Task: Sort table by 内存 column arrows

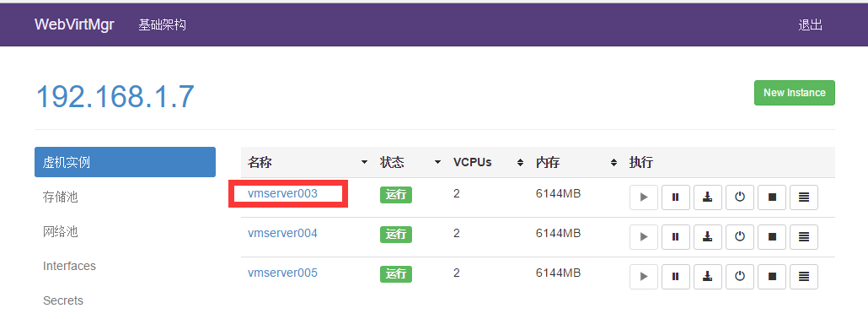Action: [x=613, y=163]
